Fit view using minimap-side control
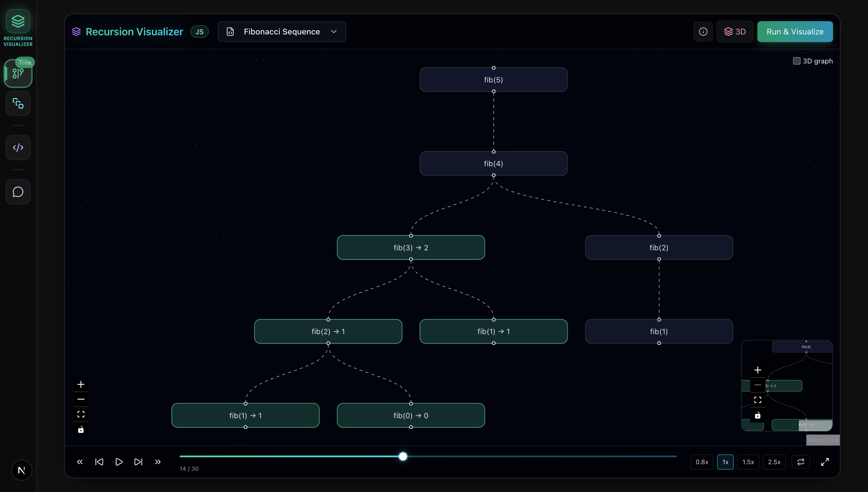 tap(758, 400)
